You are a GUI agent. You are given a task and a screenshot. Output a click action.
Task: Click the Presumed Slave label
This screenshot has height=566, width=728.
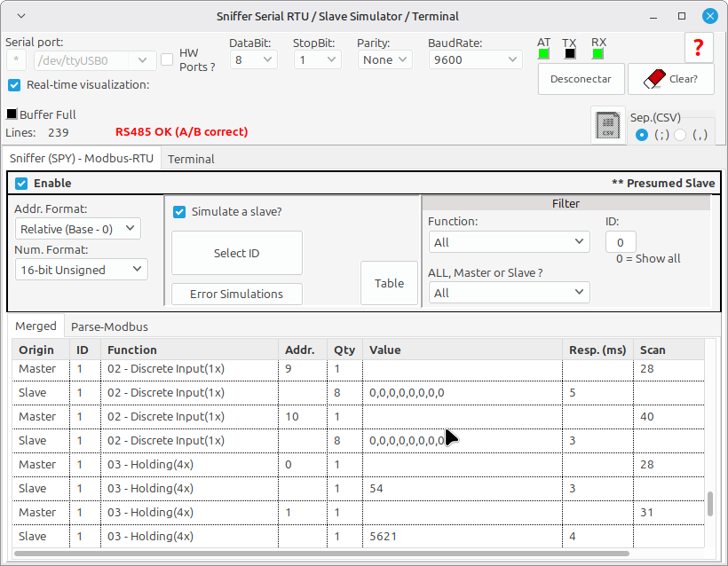click(x=663, y=184)
